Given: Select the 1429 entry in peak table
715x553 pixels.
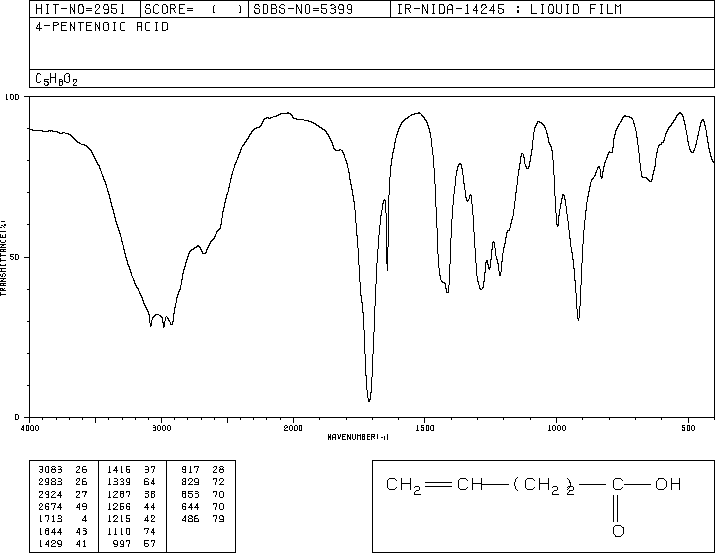Looking at the screenshot, I should tap(51, 543).
